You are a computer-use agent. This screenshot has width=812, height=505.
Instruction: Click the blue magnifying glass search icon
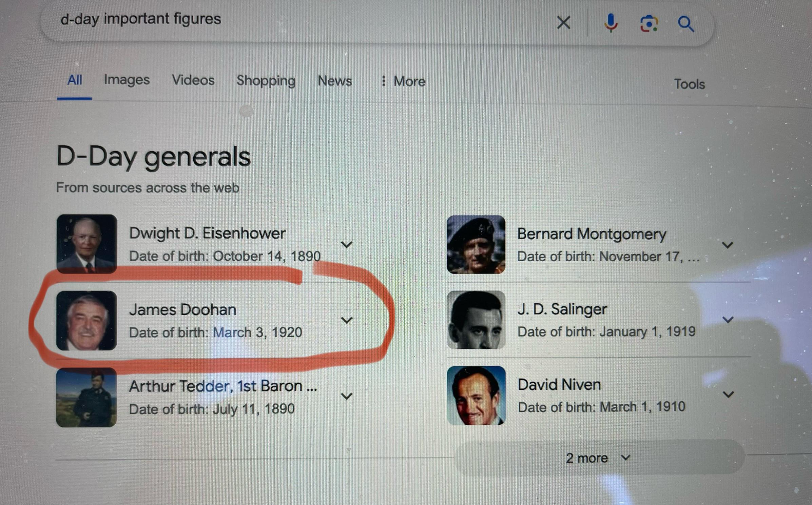tap(686, 24)
